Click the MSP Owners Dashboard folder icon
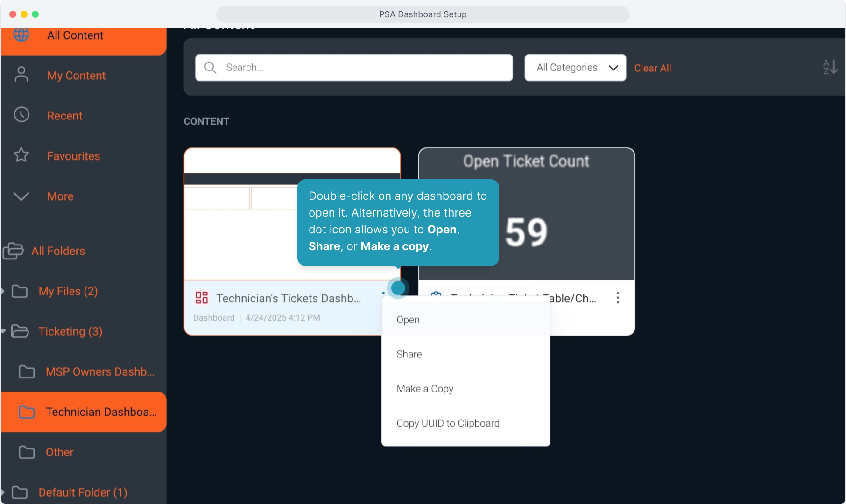Viewport: 846px width, 504px height. pos(27,371)
